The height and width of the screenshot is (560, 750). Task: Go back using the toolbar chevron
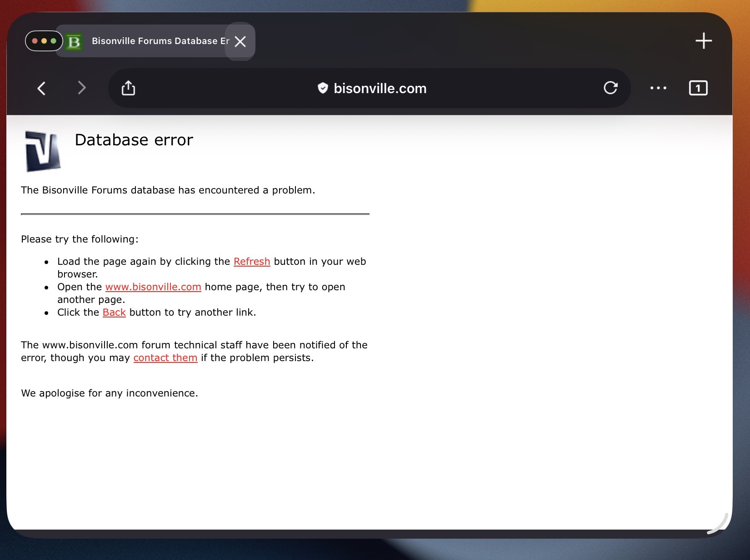(41, 88)
